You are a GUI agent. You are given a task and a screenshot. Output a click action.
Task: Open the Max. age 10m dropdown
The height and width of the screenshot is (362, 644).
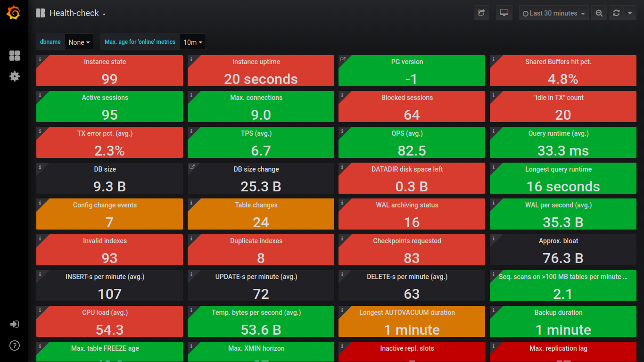pos(193,42)
